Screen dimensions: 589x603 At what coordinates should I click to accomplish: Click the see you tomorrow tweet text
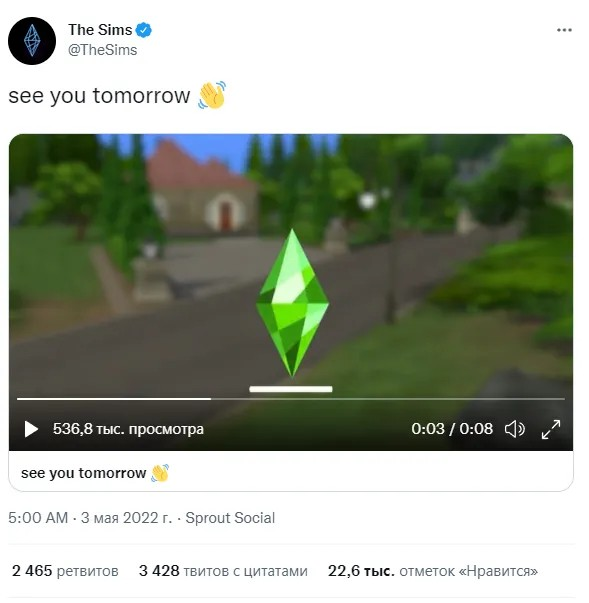point(99,96)
